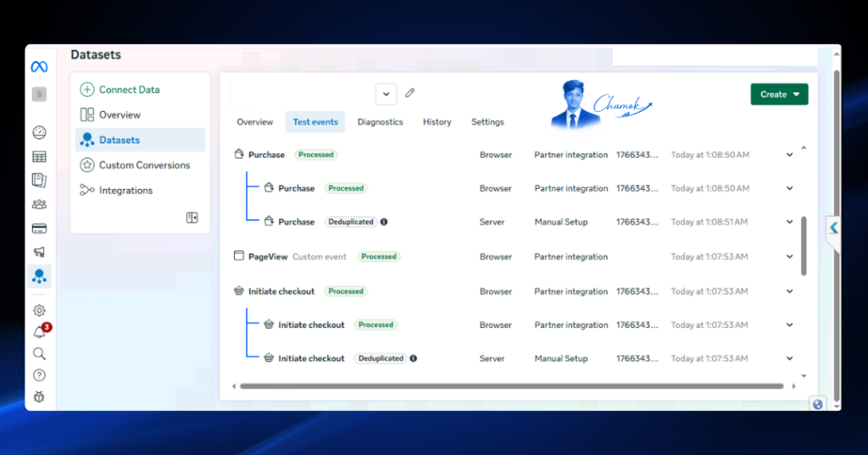
Task: Expand the blue side panel arrow tab
Action: click(x=833, y=227)
